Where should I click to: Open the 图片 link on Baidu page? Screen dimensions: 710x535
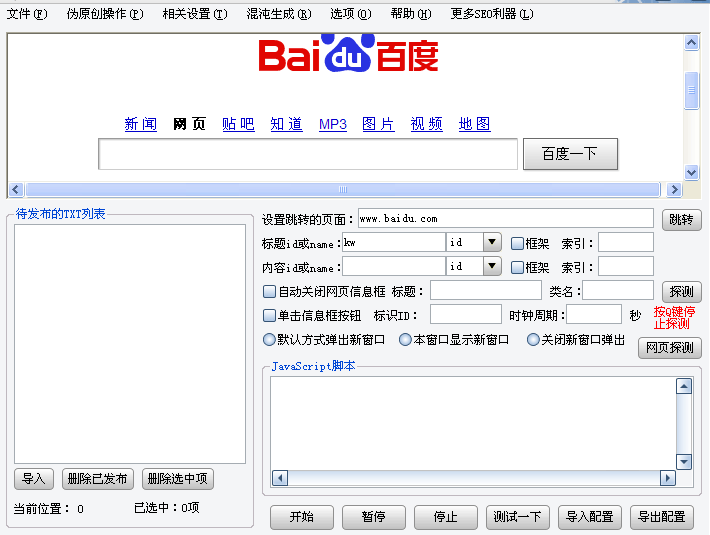tap(378, 124)
